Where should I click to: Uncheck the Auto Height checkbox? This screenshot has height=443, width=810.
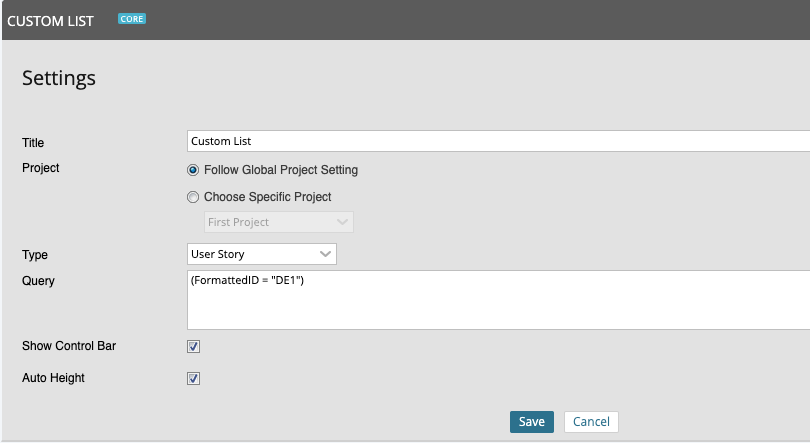point(194,379)
